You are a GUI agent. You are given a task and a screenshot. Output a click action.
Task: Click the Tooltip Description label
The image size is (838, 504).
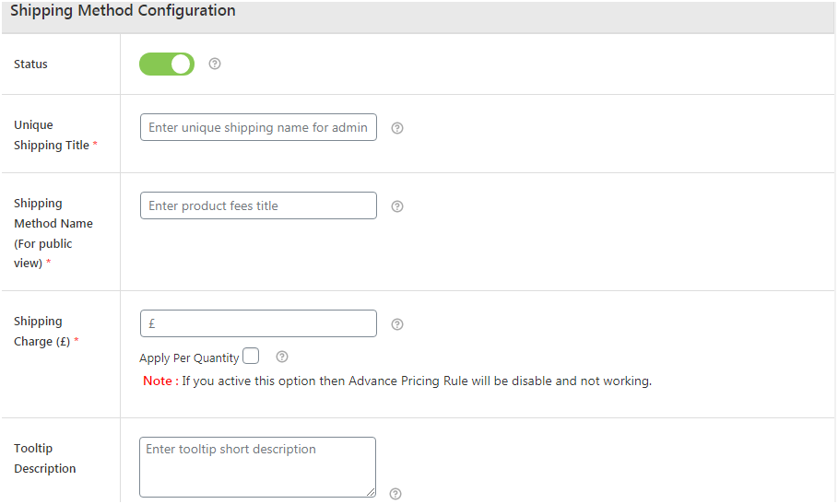click(44, 458)
